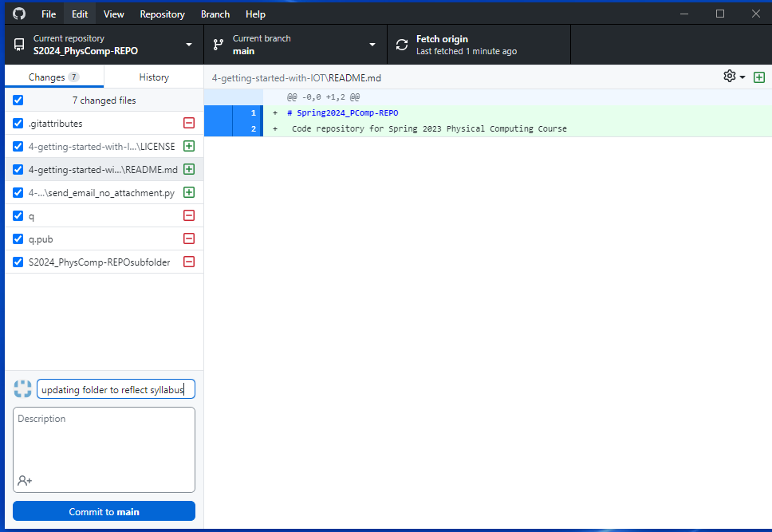The width and height of the screenshot is (772, 532).
Task: Click the Fetch origin sync icon
Action: pos(401,45)
